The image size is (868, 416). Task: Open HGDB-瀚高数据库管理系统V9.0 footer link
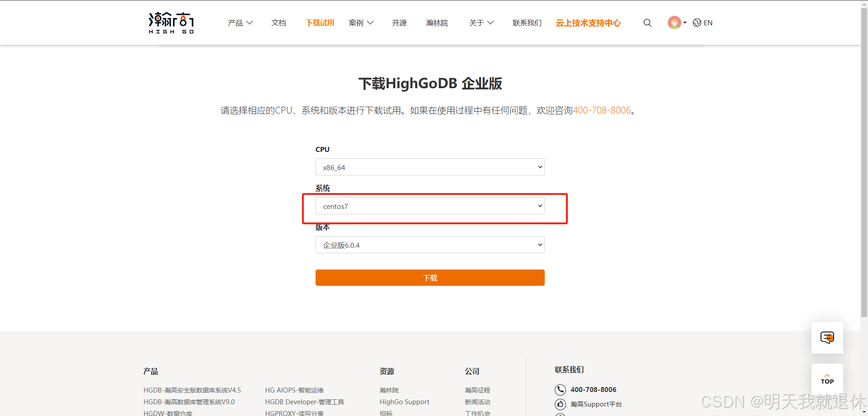[189, 402]
